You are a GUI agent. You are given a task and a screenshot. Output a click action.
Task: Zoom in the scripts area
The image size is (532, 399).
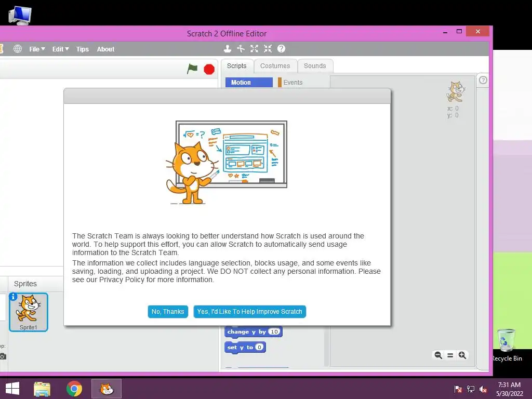(462, 355)
